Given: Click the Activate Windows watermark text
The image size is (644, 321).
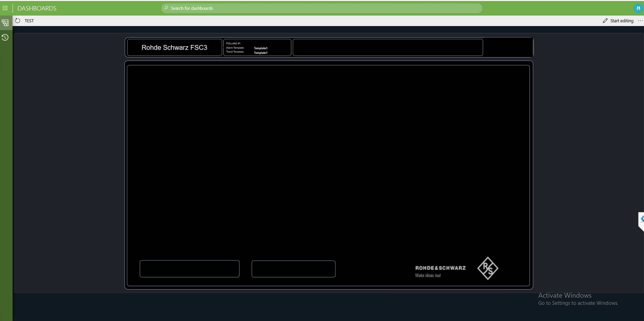Looking at the screenshot, I should 565,295.
